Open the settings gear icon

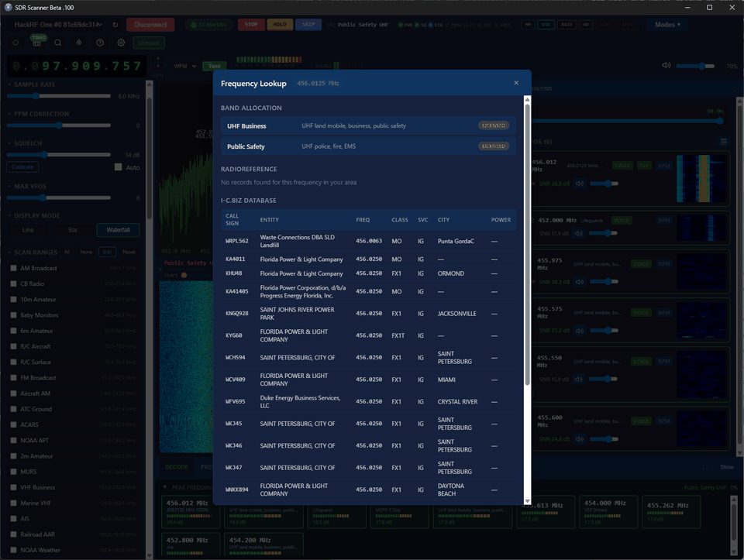[x=121, y=43]
